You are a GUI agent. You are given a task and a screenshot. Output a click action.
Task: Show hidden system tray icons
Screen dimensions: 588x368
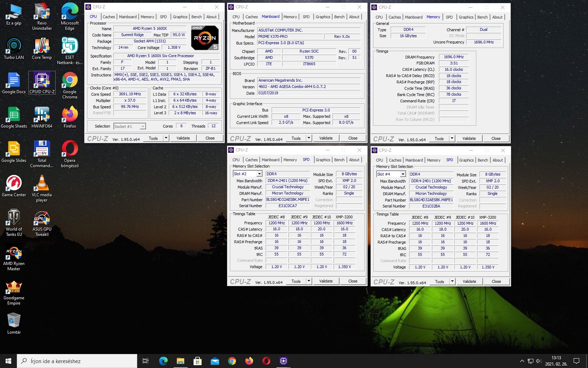pyautogui.click(x=522, y=361)
